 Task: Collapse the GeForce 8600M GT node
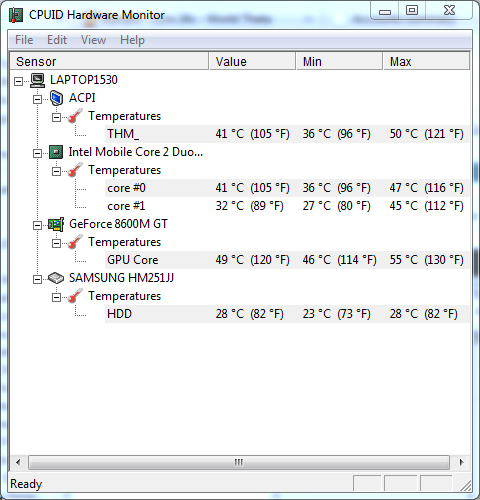tap(37, 225)
